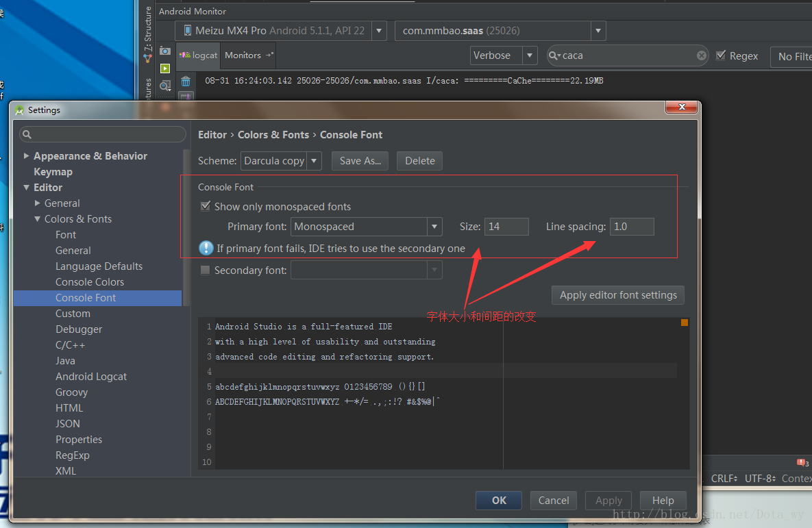Click the Delete scheme button
The width and height of the screenshot is (812, 528).
420,161
